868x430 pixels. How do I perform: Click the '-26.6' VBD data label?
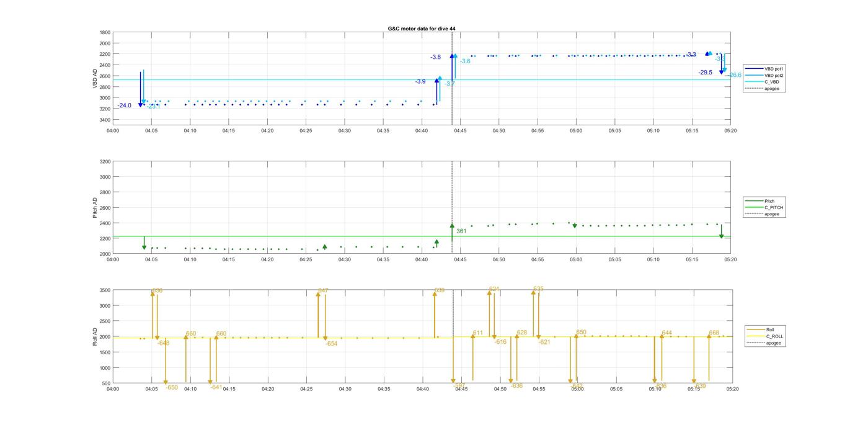click(734, 75)
